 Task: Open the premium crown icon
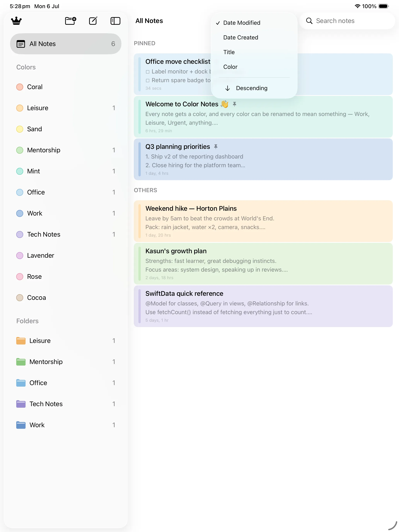tap(16, 21)
